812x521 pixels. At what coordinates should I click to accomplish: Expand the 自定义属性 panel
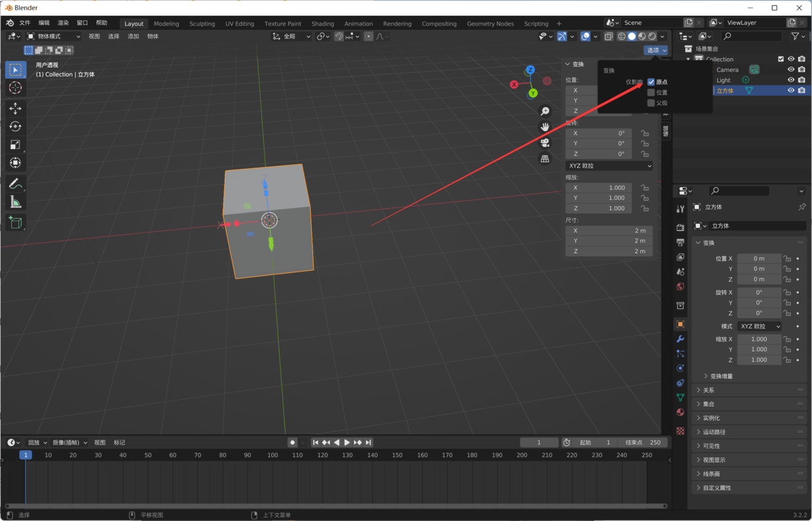tap(750, 488)
